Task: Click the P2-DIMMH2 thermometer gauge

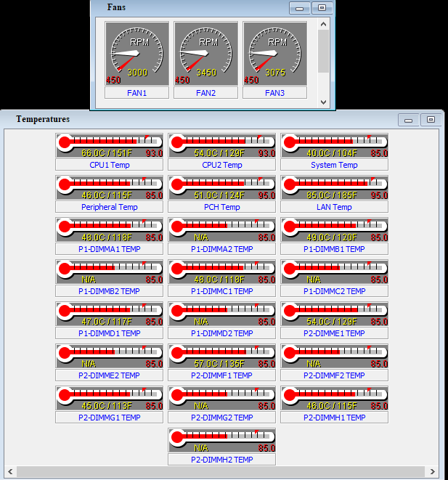Action: click(222, 440)
